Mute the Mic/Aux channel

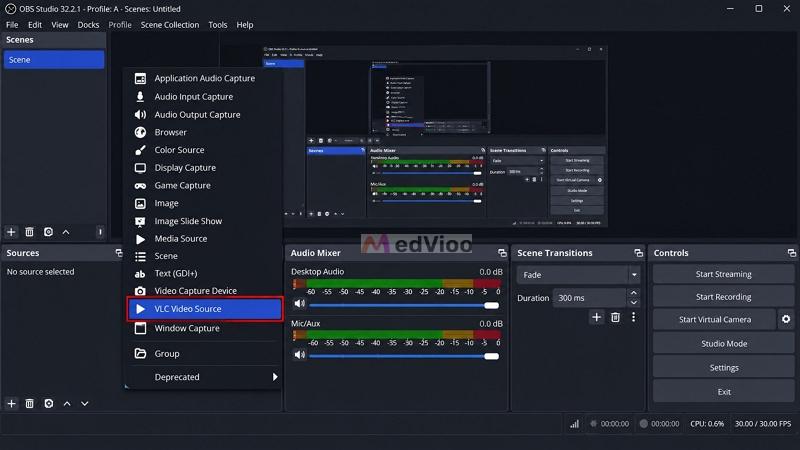[299, 354]
